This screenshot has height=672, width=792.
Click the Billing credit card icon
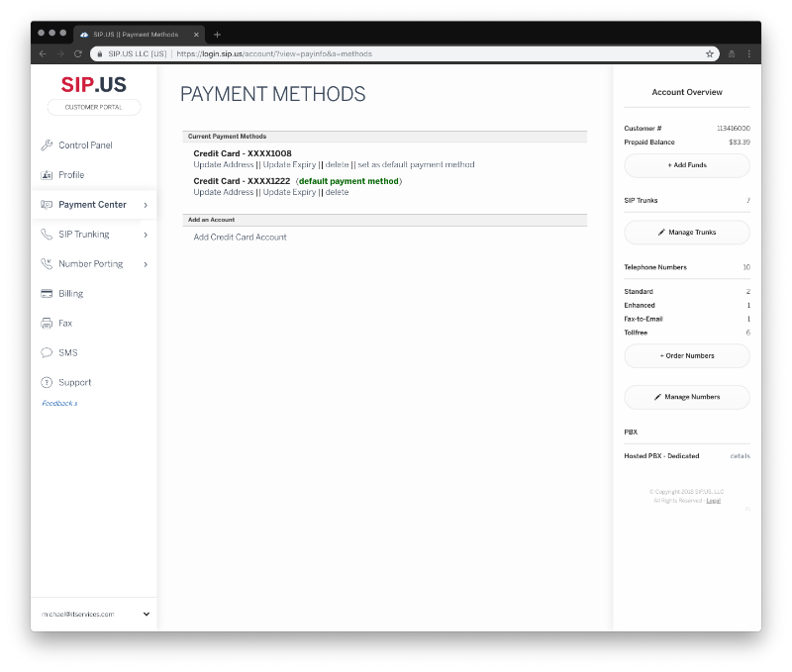click(47, 294)
